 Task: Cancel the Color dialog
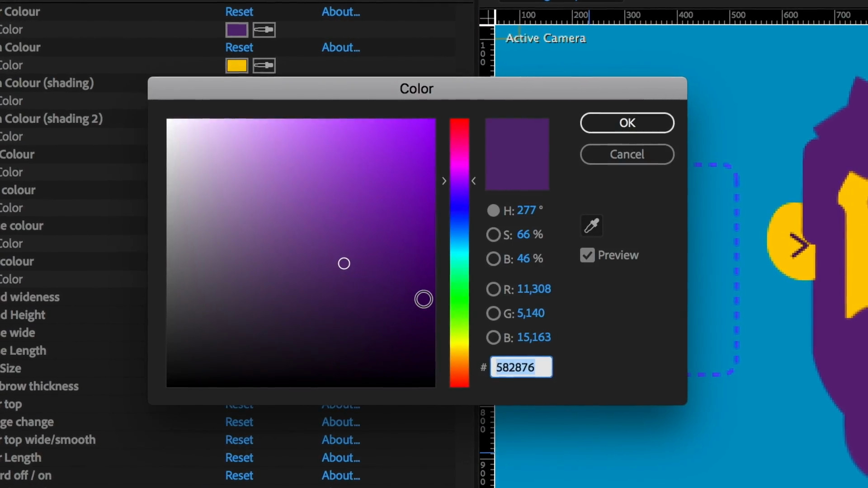627,155
